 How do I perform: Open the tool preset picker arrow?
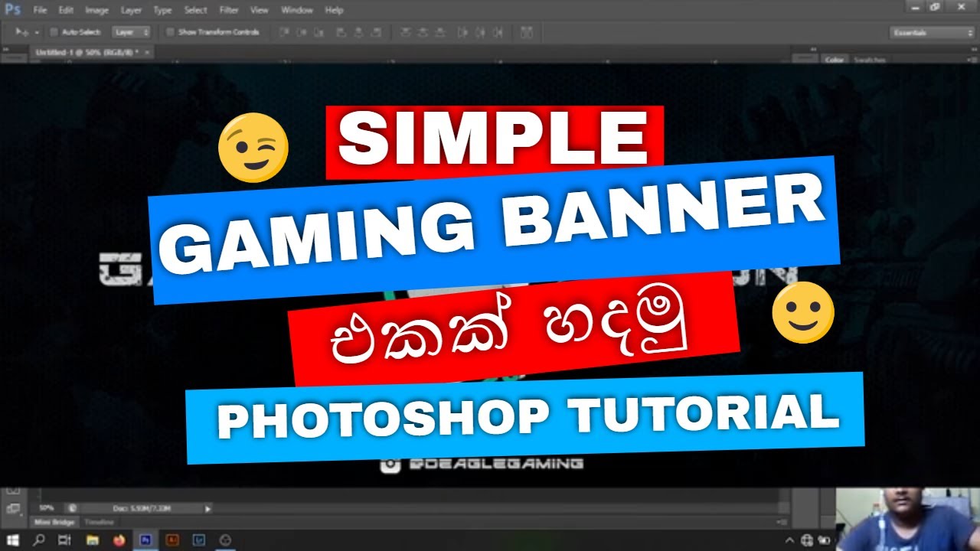(37, 33)
